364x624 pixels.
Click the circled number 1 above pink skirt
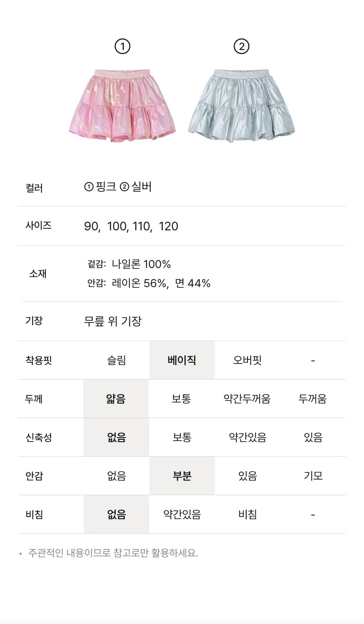tap(122, 46)
